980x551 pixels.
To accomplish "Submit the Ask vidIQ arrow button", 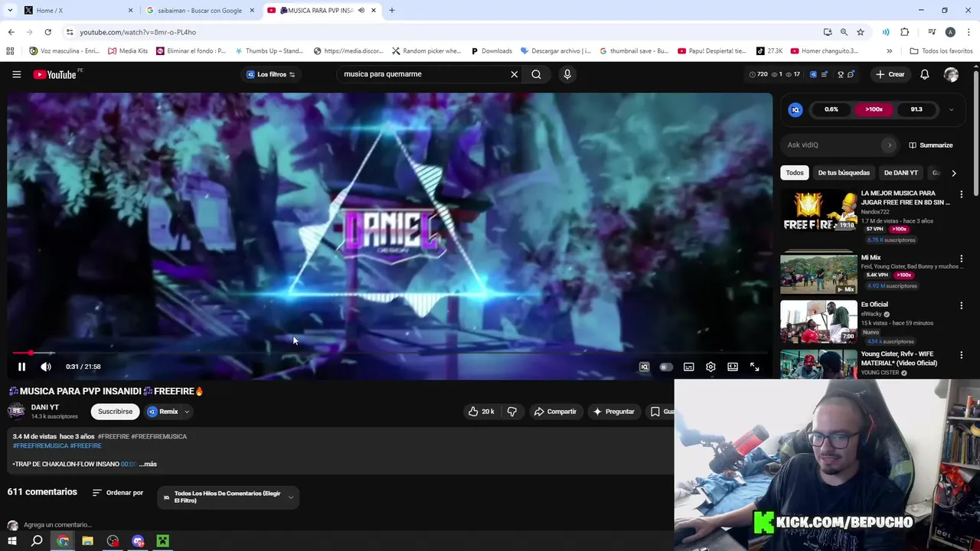I will tap(889, 145).
